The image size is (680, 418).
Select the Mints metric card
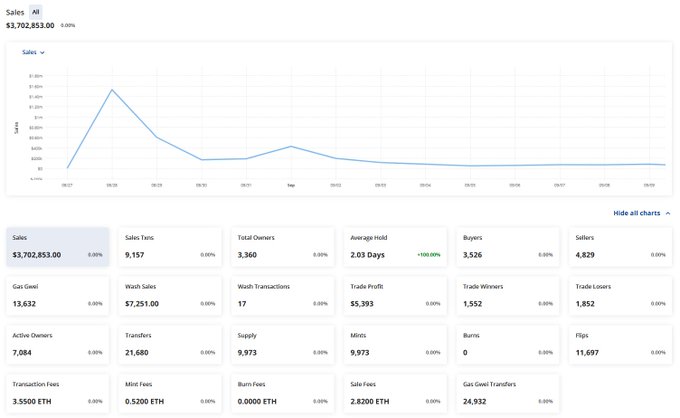click(395, 345)
